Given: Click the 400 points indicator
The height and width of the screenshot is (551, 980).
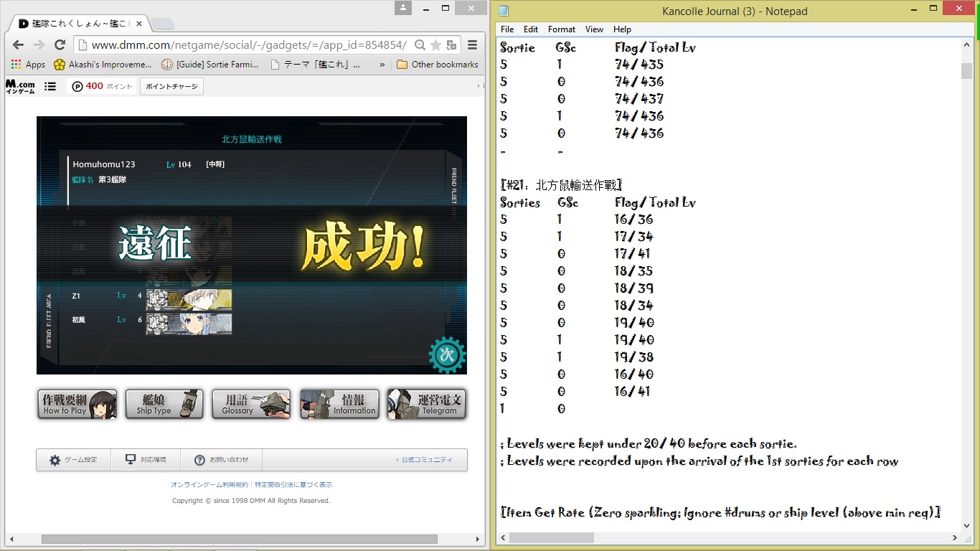Looking at the screenshot, I should (x=102, y=86).
